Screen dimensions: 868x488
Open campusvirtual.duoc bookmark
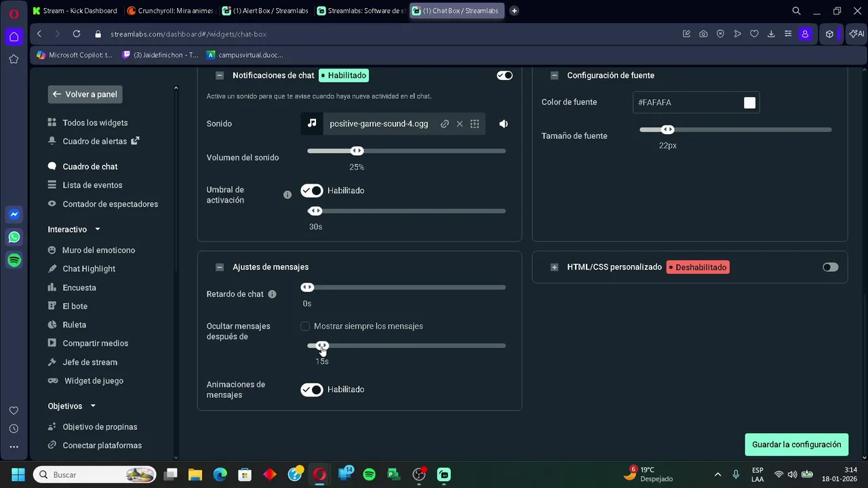[244, 55]
